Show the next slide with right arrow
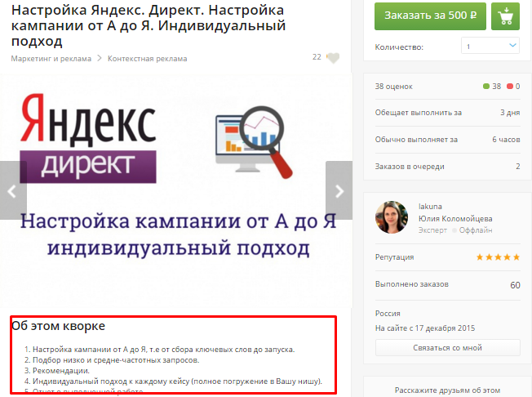This screenshot has height=397, width=532. coord(339,190)
